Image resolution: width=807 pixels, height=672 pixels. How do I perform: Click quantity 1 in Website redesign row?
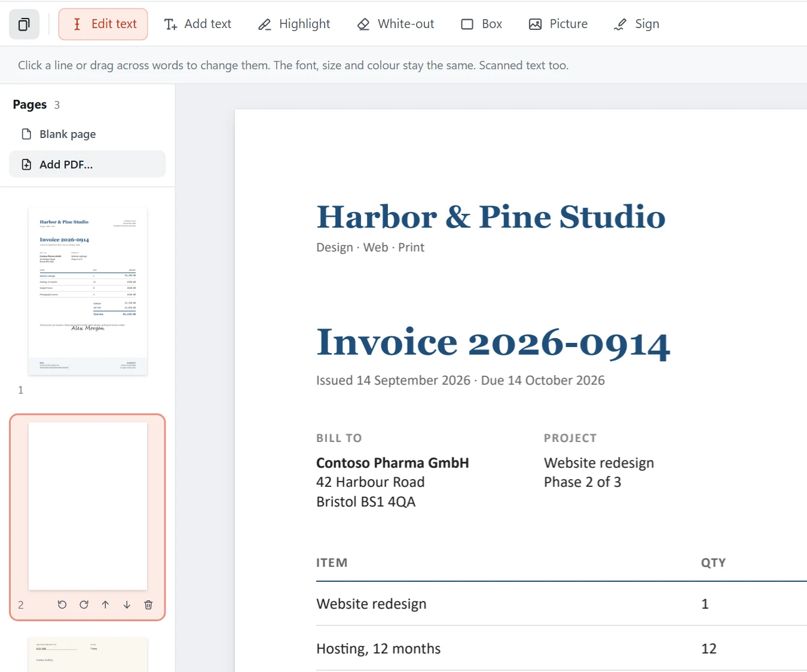pos(705,604)
